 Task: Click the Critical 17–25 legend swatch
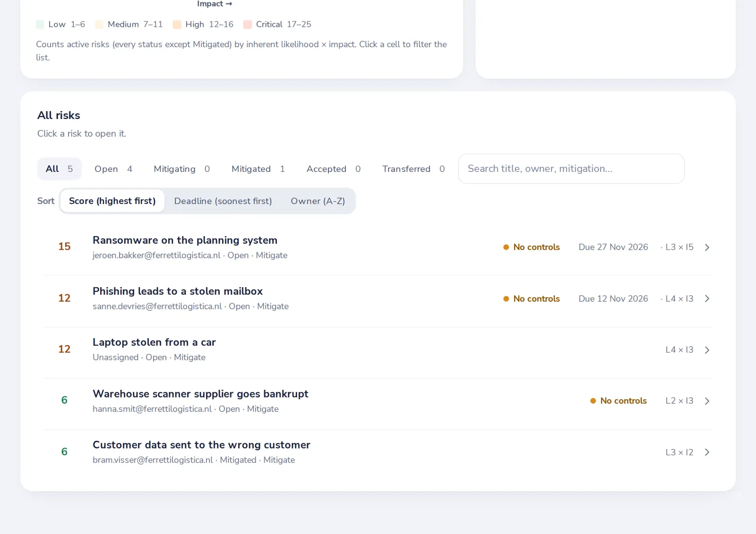pyautogui.click(x=248, y=25)
